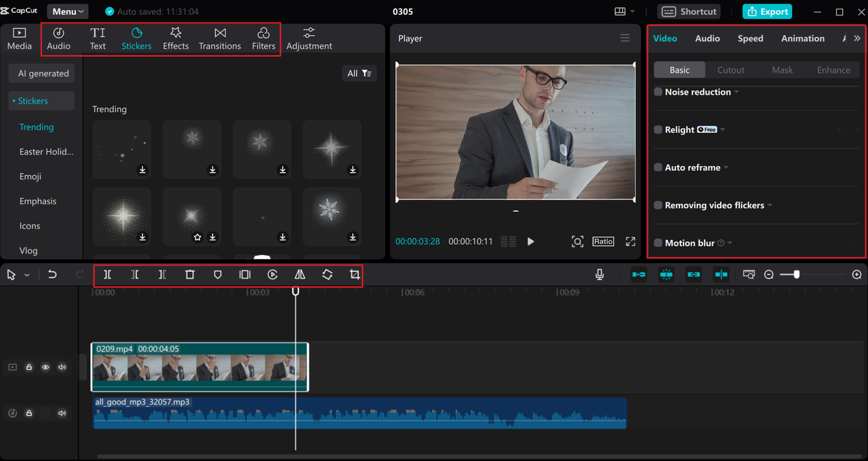This screenshot has height=461, width=868.
Task: Click the timeline cover preview icon
Action: click(x=749, y=275)
